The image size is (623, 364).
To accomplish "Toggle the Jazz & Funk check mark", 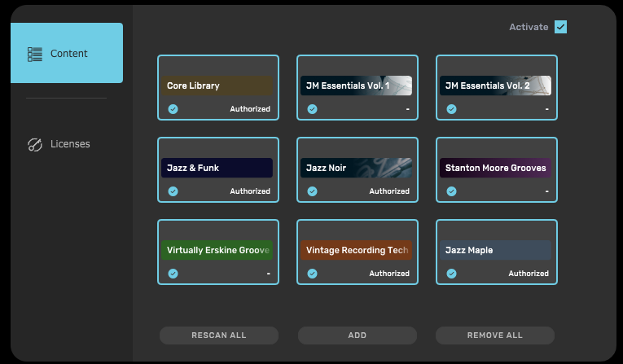I will coord(173,191).
